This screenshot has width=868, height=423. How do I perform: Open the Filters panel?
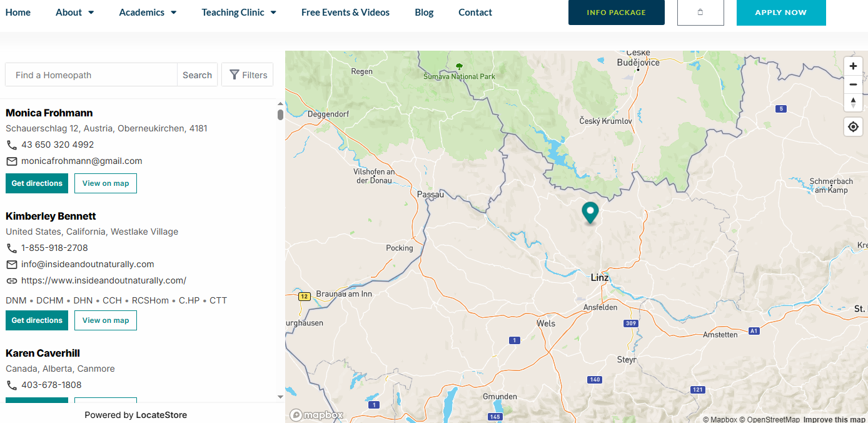coord(248,75)
